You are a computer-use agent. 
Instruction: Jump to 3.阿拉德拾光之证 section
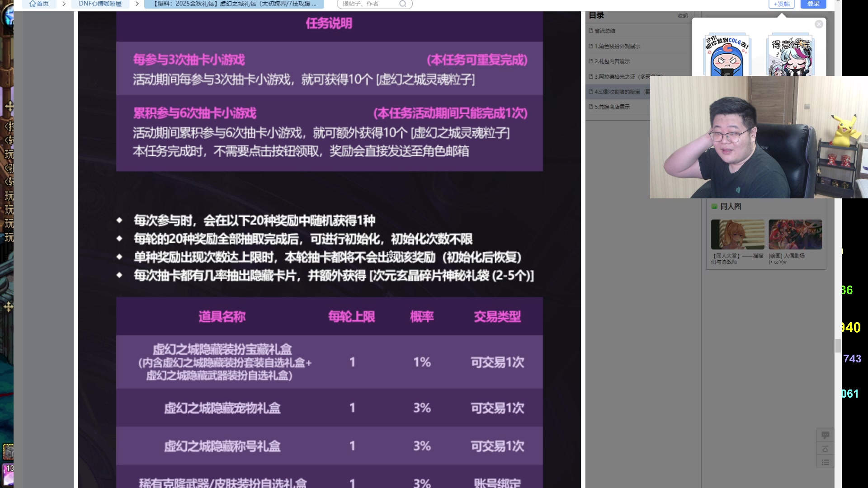[x=622, y=76]
